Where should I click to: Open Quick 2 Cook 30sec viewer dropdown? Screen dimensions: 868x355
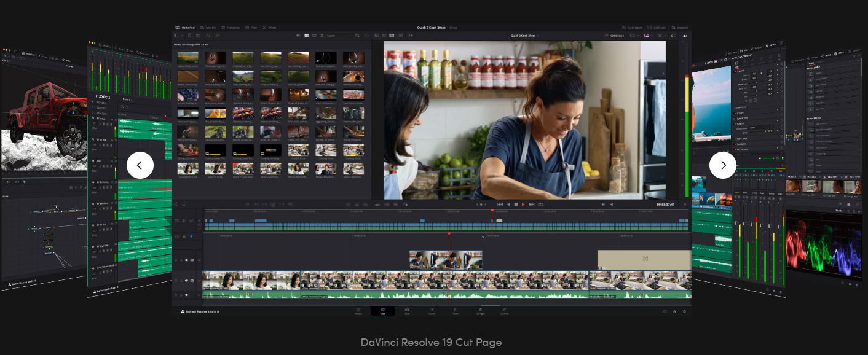(x=525, y=36)
